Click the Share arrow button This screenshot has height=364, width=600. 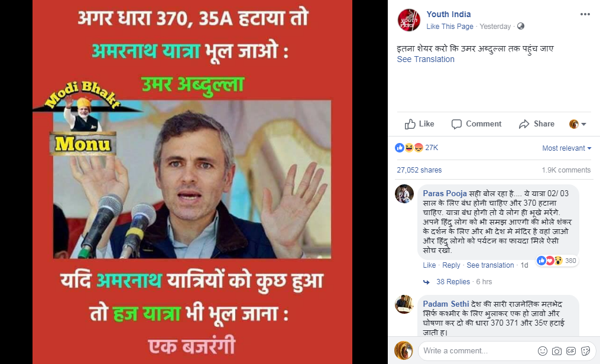point(537,124)
